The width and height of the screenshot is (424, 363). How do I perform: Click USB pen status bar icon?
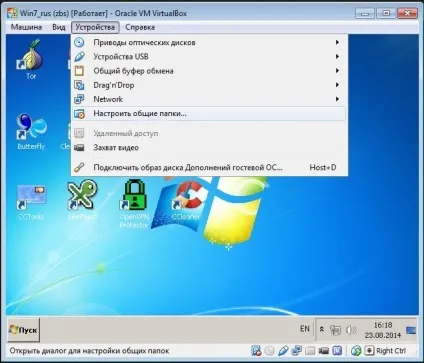coord(283,351)
